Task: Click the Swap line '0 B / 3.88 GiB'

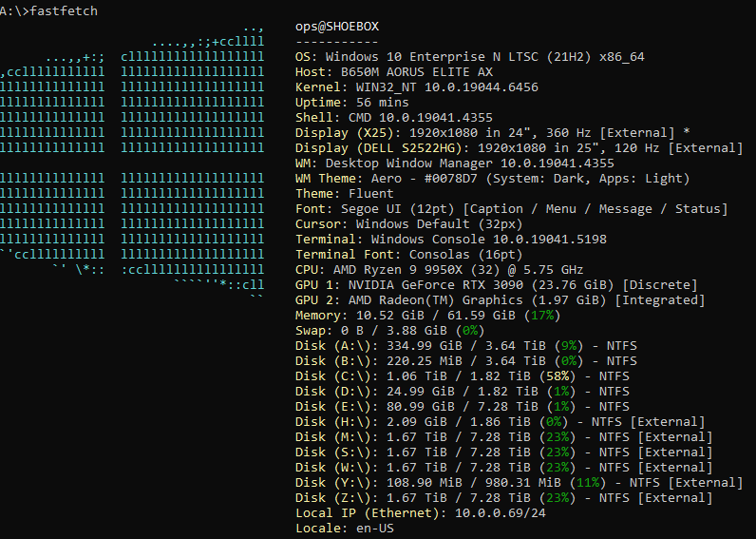Action: (x=390, y=331)
